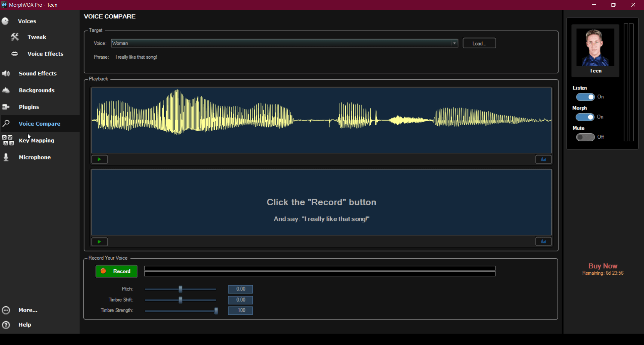
Task: Click the Key Mapping keys icon
Action: (x=8, y=140)
